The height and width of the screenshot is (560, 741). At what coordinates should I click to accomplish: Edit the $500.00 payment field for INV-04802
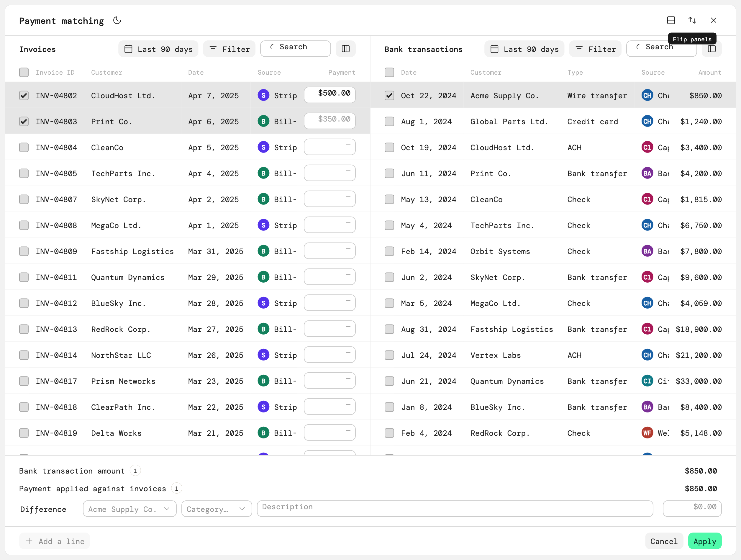pyautogui.click(x=329, y=95)
